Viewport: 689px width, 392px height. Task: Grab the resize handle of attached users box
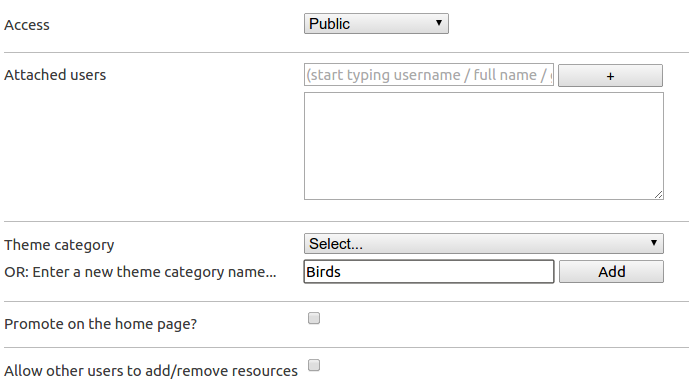(x=658, y=195)
